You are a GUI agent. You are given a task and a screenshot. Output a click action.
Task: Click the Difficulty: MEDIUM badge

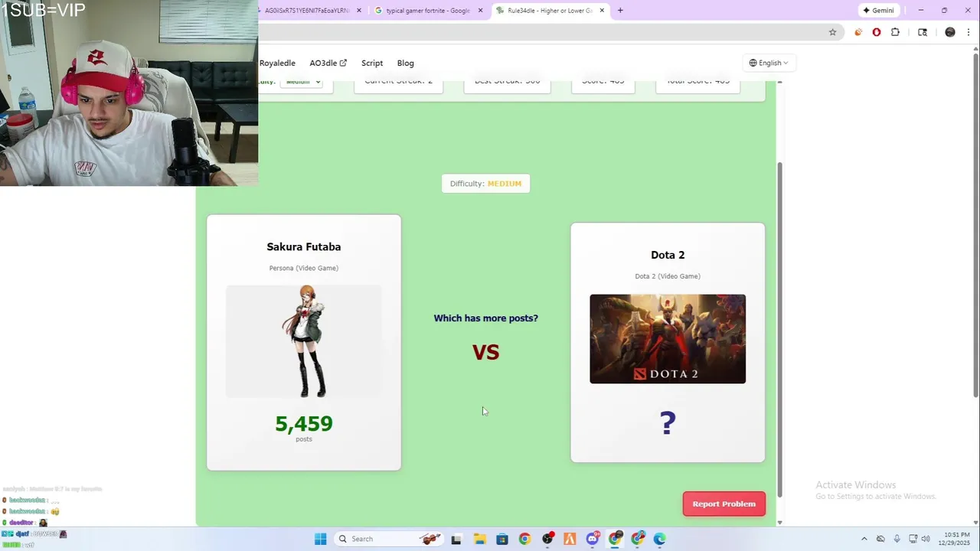(x=485, y=184)
